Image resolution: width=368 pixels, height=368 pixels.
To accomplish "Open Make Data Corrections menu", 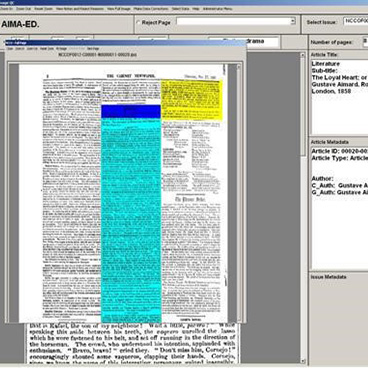I will [151, 9].
